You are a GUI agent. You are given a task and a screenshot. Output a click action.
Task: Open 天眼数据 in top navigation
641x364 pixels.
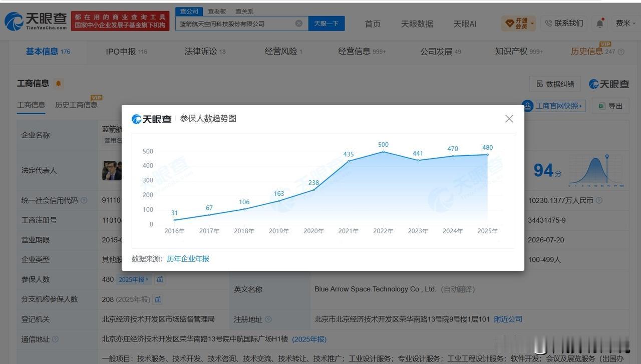click(417, 24)
